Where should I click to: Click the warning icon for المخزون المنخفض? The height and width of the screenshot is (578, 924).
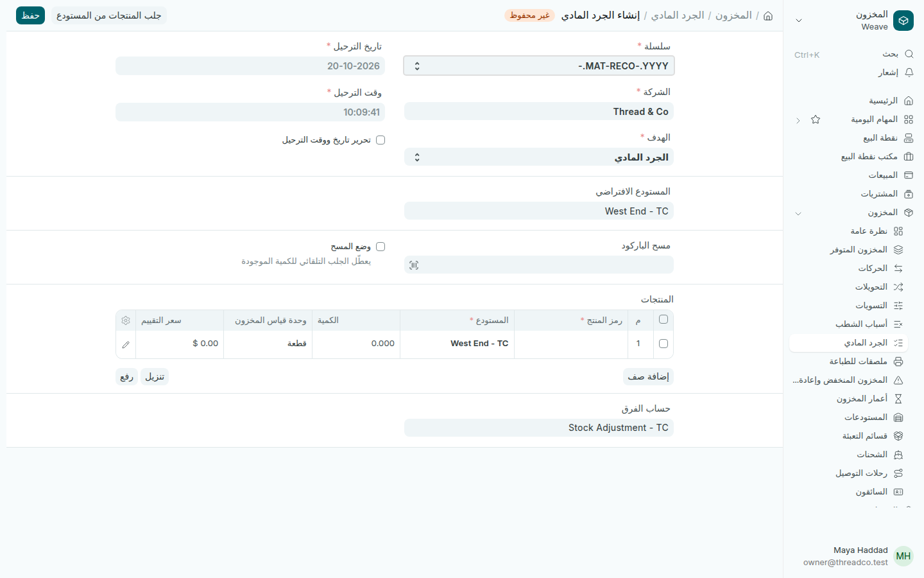pos(898,380)
